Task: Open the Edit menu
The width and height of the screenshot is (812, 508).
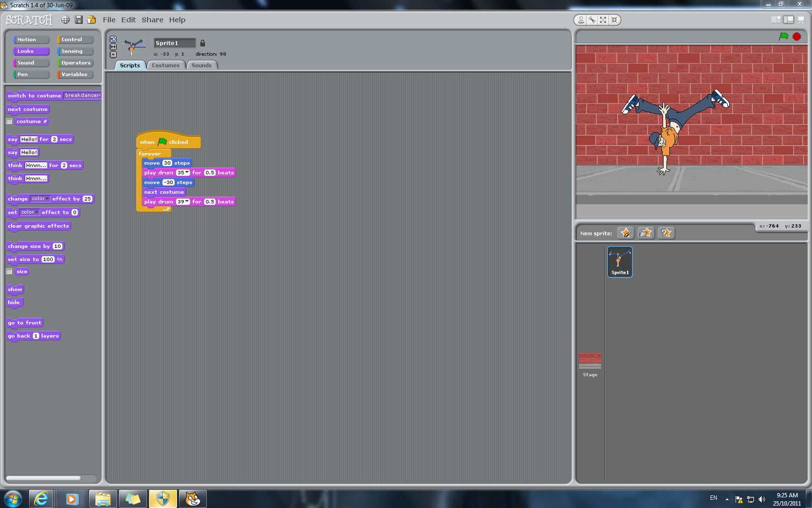Action: [128, 20]
